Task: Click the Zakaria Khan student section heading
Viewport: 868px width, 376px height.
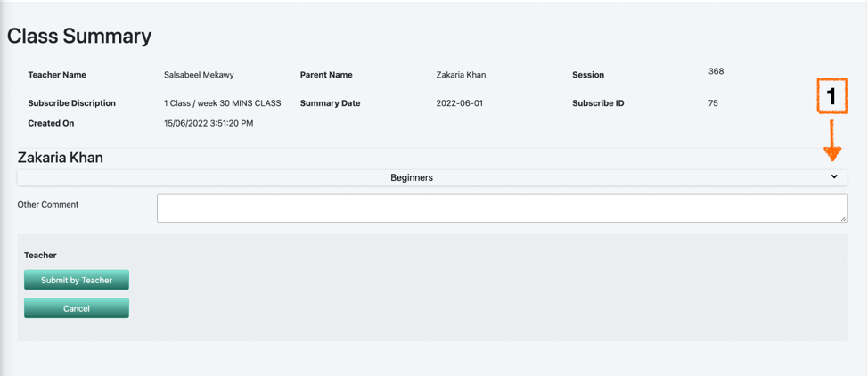Action: click(61, 158)
